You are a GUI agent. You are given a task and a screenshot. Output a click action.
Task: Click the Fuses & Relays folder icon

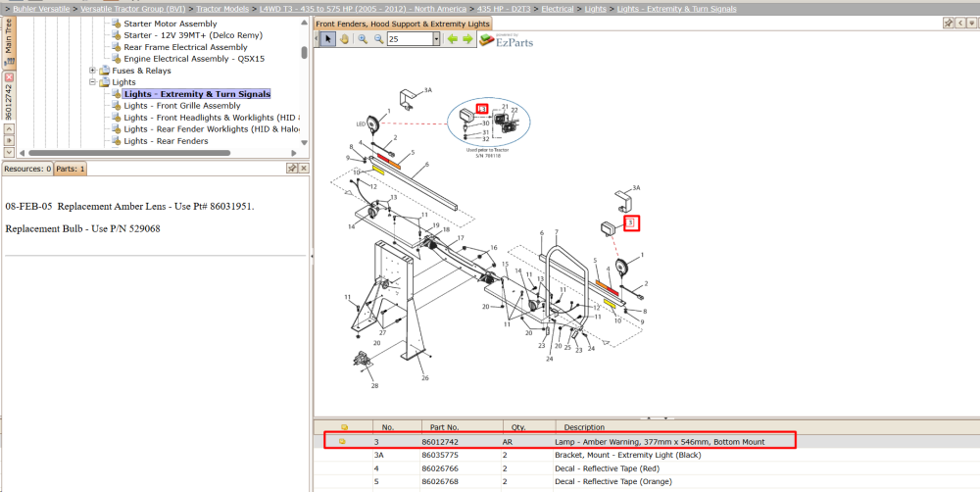click(x=105, y=70)
